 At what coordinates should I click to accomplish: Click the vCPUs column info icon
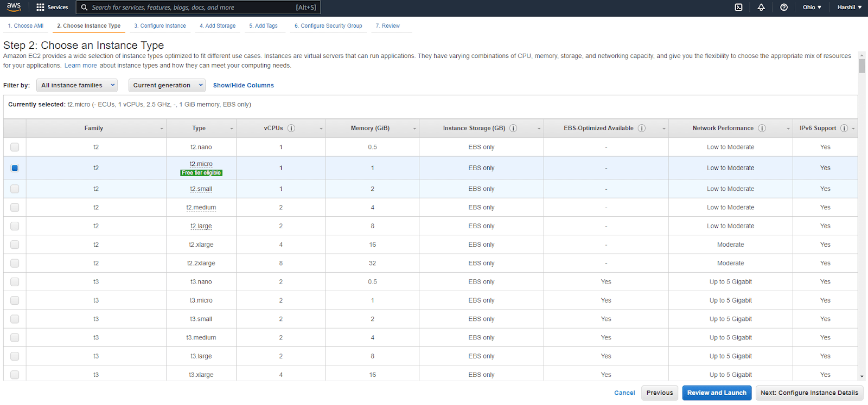[x=291, y=128]
